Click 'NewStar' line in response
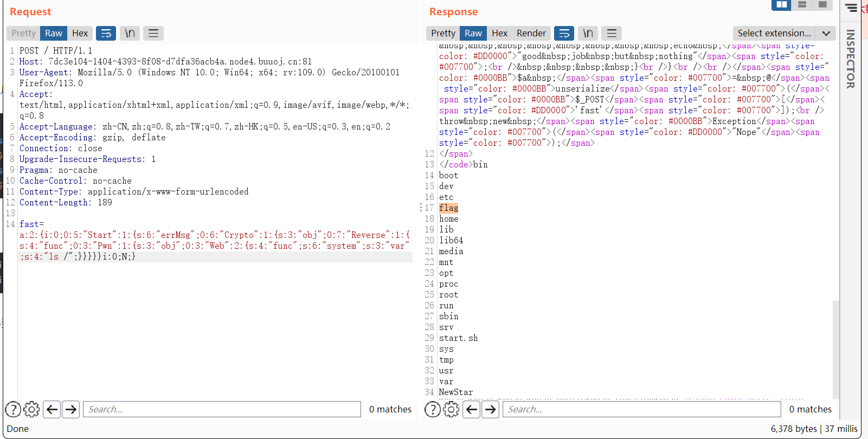This screenshot has height=439, width=868. pos(456,392)
